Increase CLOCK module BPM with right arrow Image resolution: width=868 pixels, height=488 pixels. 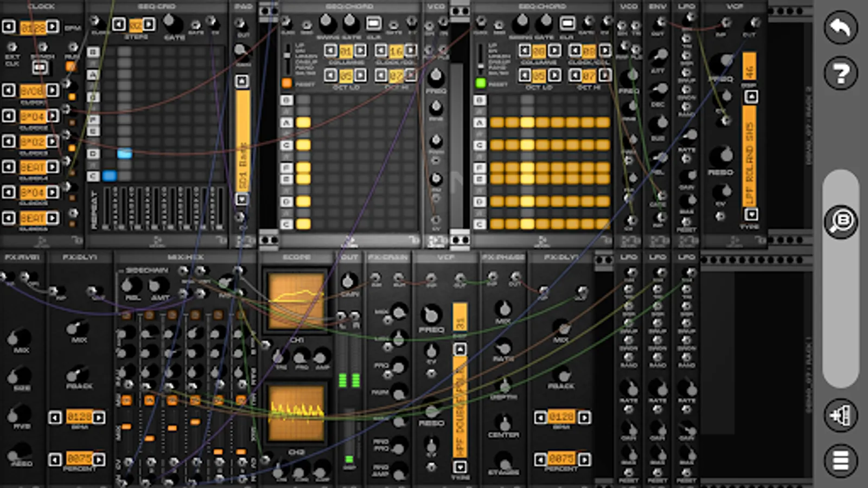[x=53, y=27]
